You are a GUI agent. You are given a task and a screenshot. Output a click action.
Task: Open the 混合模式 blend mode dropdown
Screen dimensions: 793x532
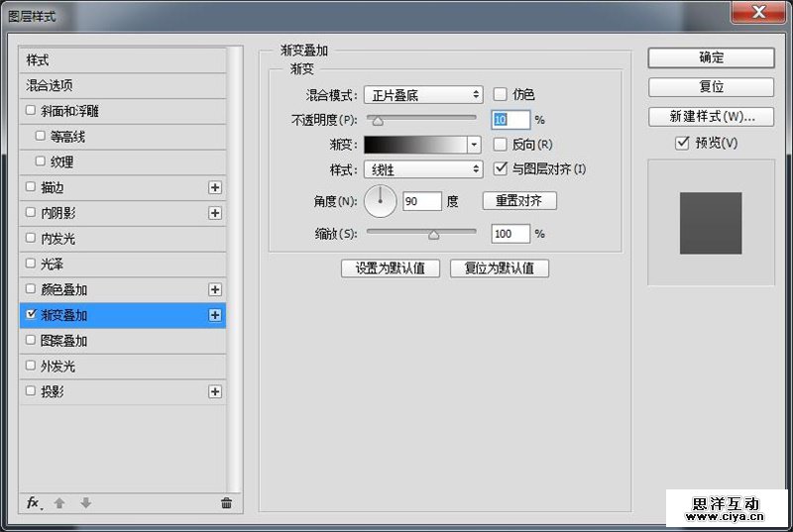click(422, 94)
